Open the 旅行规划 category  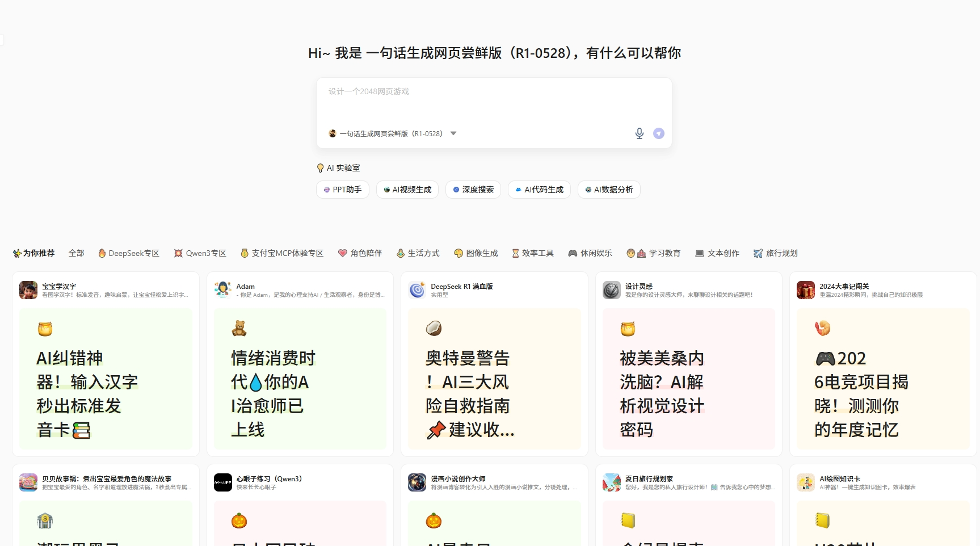tap(775, 253)
